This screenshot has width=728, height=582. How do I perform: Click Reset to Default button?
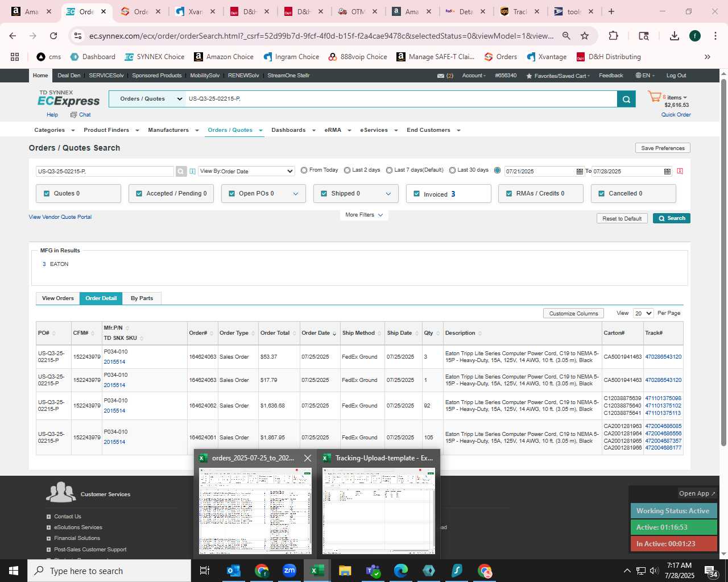tap(622, 218)
